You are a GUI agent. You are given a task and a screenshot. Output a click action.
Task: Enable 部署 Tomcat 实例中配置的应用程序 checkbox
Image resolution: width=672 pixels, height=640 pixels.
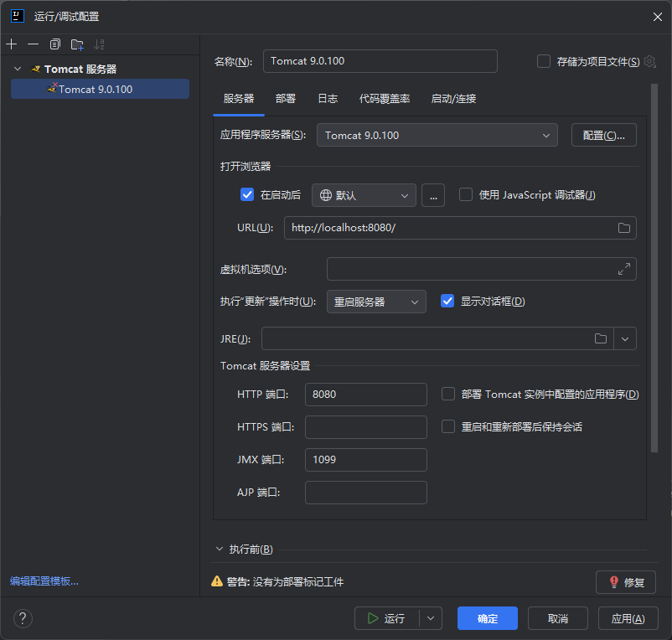[448, 394]
